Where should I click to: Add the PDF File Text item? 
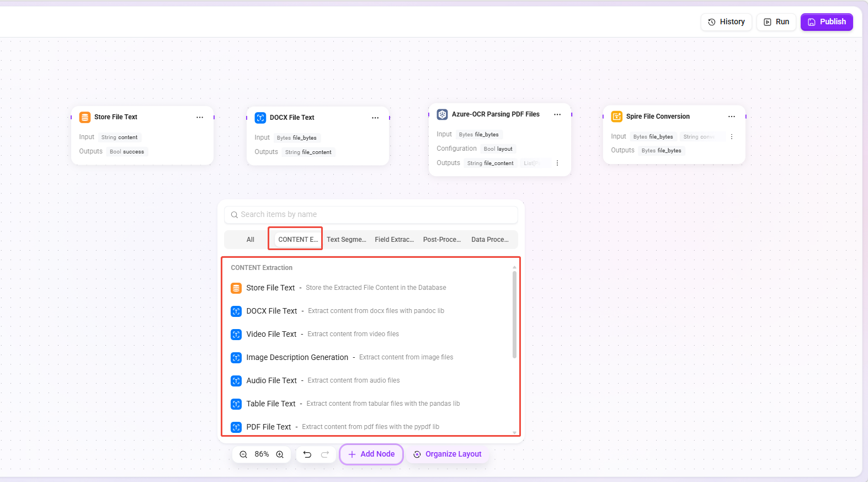coord(370,427)
